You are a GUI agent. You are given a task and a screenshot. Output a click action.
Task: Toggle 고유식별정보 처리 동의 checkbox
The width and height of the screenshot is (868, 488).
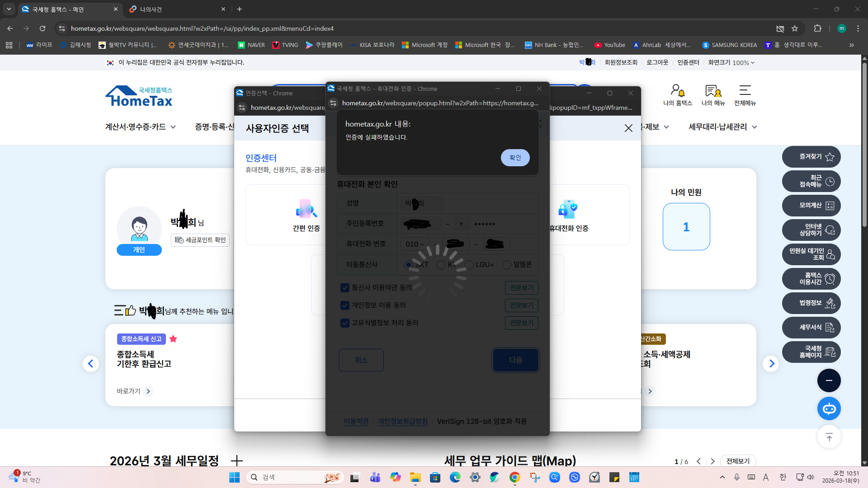345,323
